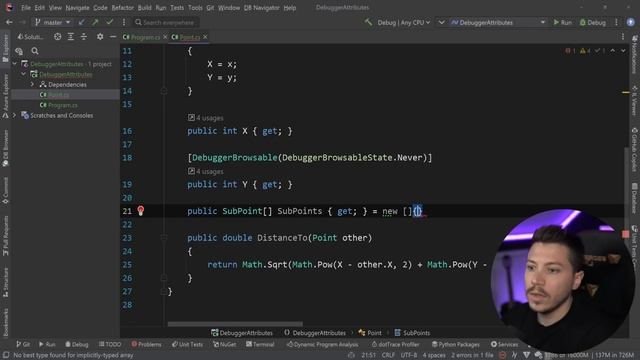Image resolution: width=640 pixels, height=360 pixels.
Task: Open more Git actions (three dots)
Action: (124, 22)
